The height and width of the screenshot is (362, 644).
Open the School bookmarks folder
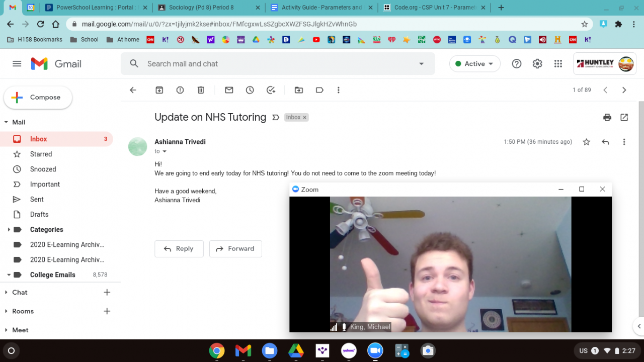coord(84,39)
